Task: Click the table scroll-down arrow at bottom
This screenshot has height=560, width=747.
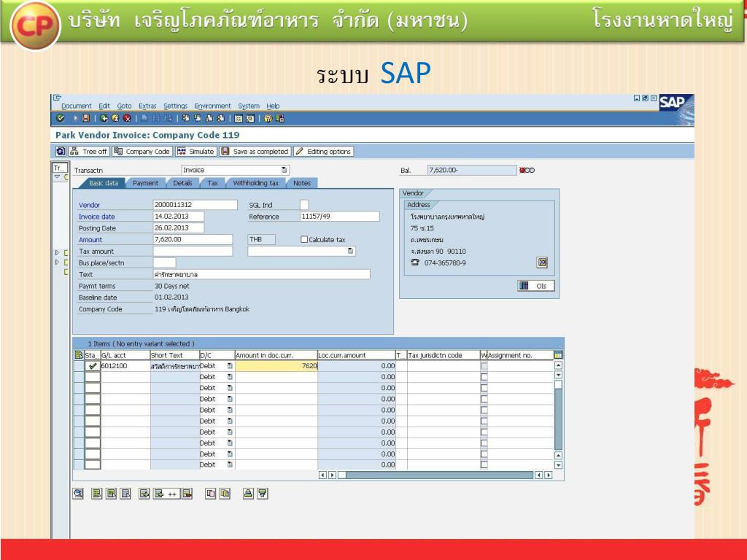Action: [x=558, y=464]
